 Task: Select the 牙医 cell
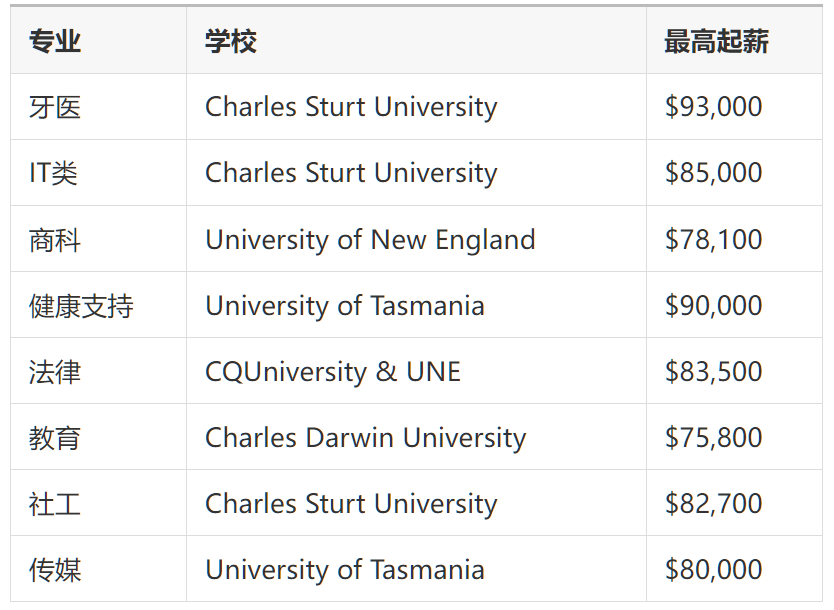coord(55,107)
